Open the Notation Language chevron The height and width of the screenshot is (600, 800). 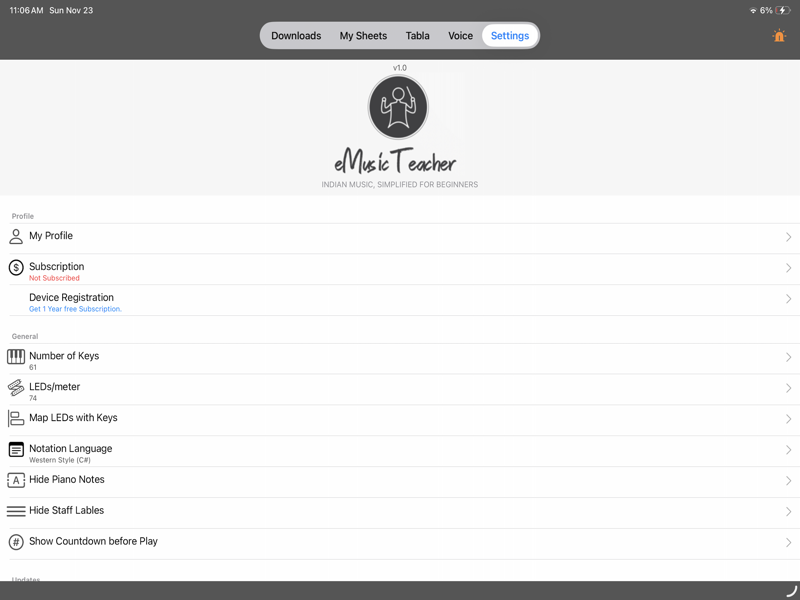tap(788, 449)
